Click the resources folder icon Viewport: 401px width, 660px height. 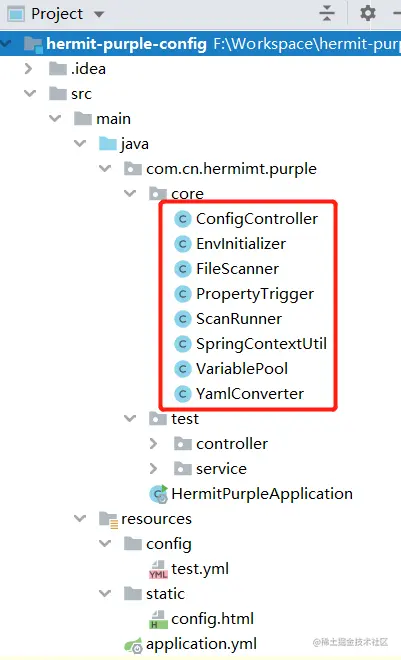(109, 519)
